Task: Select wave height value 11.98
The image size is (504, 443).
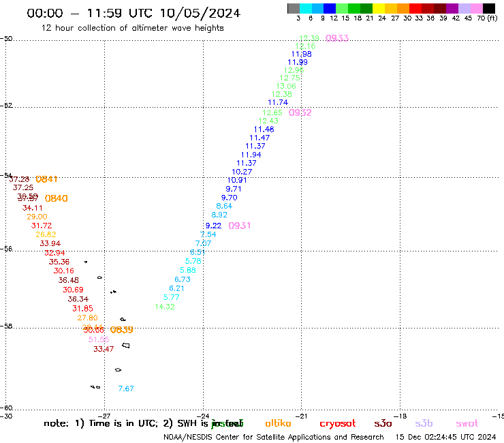Action: point(302,54)
